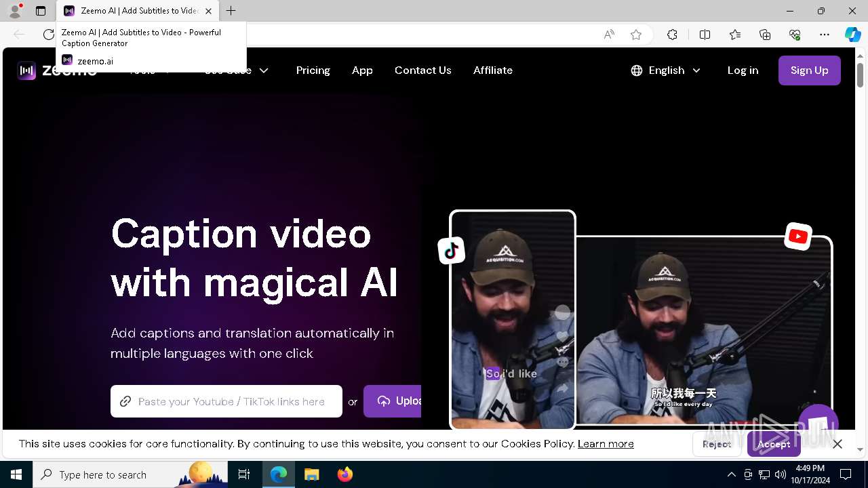
Task: Open the Pricing page
Action: click(313, 70)
